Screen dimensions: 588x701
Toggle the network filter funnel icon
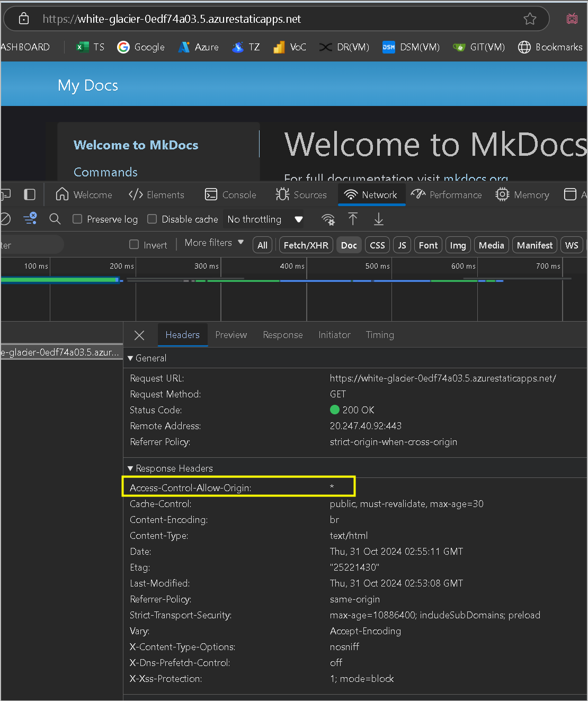pos(30,218)
